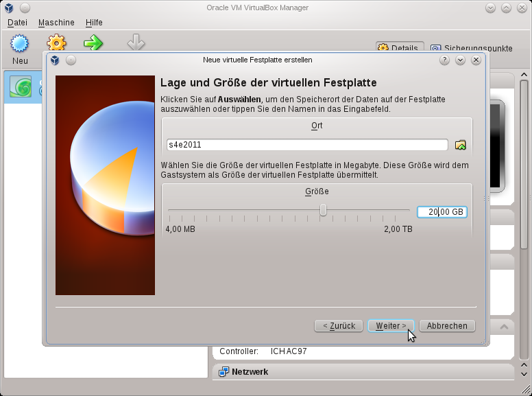Switch to the Details tab
Screen dimensions: 532x396
pyautogui.click(x=400, y=48)
